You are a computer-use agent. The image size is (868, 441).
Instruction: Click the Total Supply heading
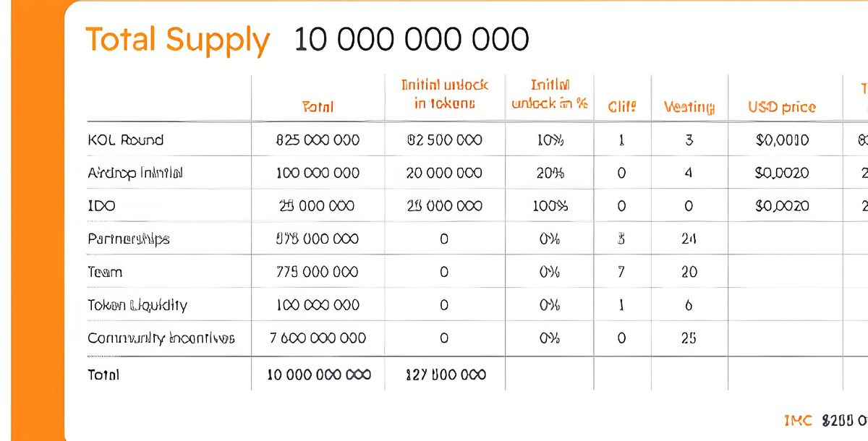tap(177, 39)
